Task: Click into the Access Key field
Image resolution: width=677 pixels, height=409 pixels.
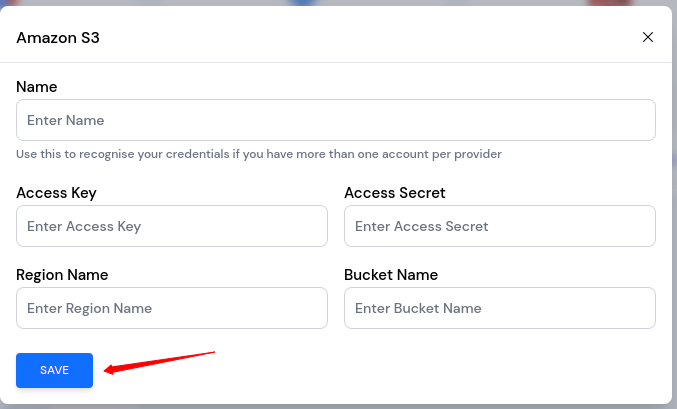Action: click(x=172, y=226)
